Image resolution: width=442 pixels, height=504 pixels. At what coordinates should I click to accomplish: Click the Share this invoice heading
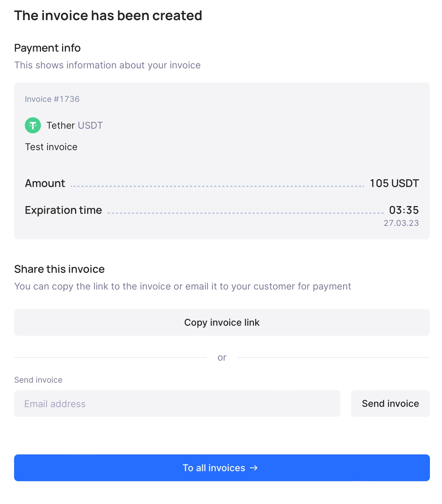pyautogui.click(x=59, y=269)
